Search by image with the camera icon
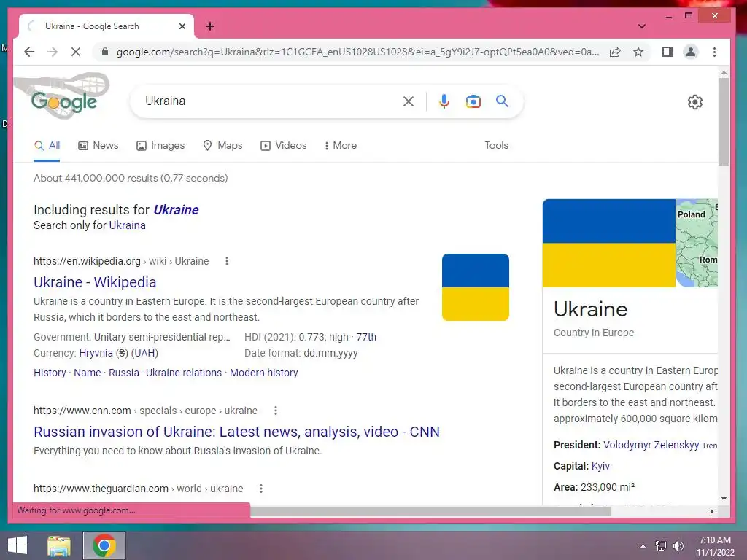Screen dimensions: 747x560 [x=473, y=101]
